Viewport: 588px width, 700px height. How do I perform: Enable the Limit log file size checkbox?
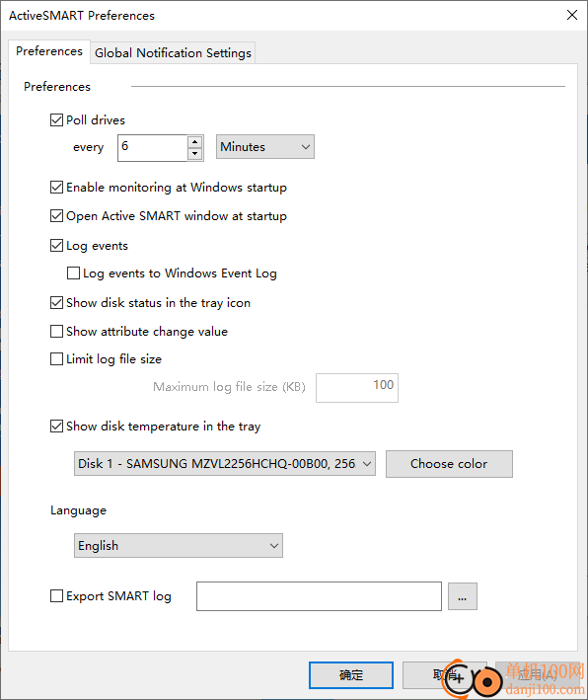coord(56,359)
